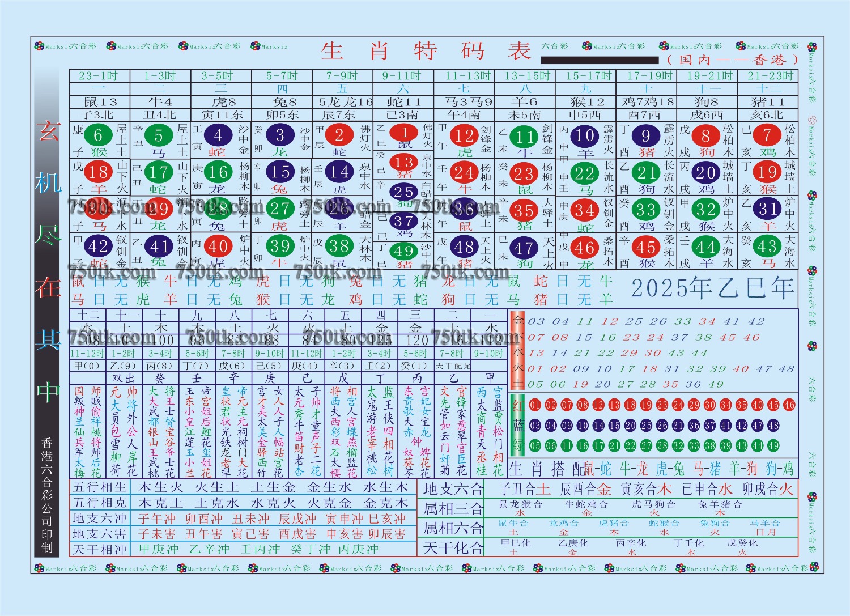Select the large green ball numbered 11

(x=524, y=137)
